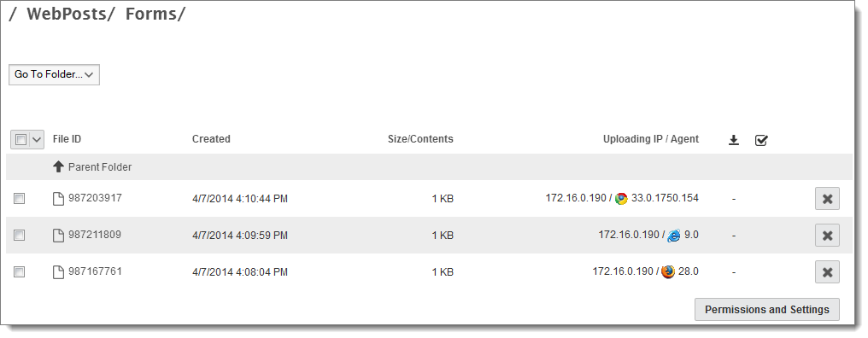Check the box for file 987203917

pyautogui.click(x=20, y=198)
